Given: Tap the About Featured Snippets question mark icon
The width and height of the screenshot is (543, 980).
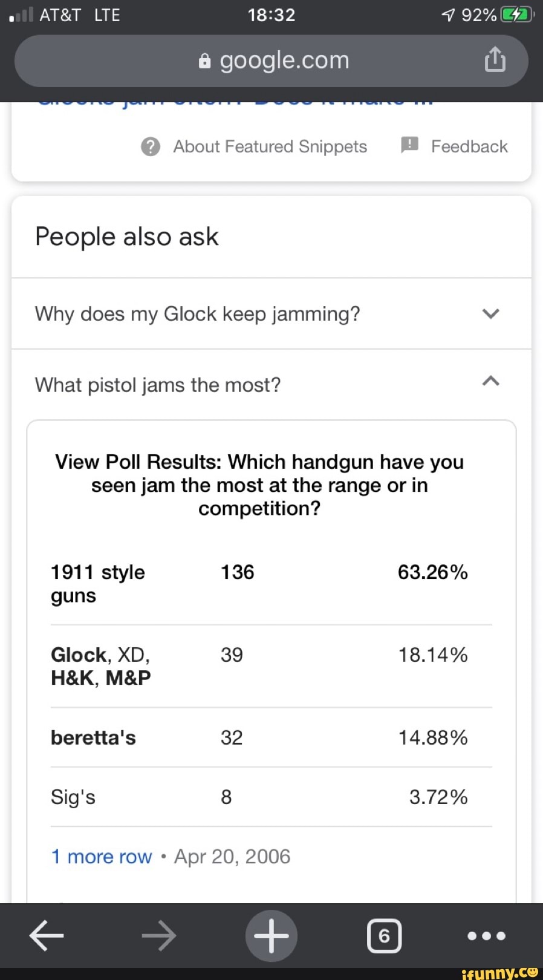Looking at the screenshot, I should click(150, 146).
